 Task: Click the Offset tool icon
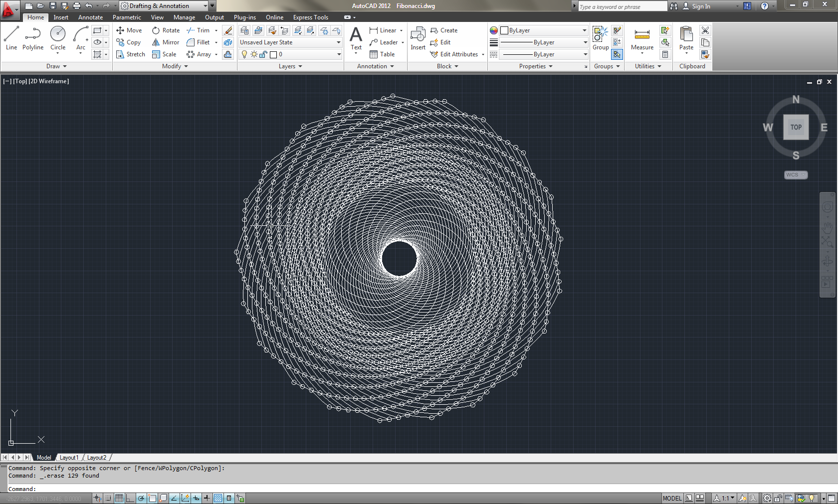click(228, 54)
